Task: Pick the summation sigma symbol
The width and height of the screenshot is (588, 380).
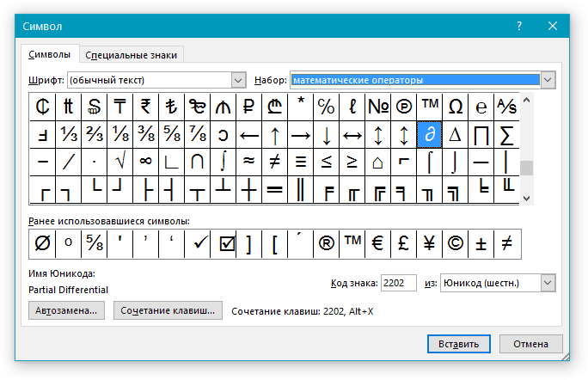Action: point(506,134)
